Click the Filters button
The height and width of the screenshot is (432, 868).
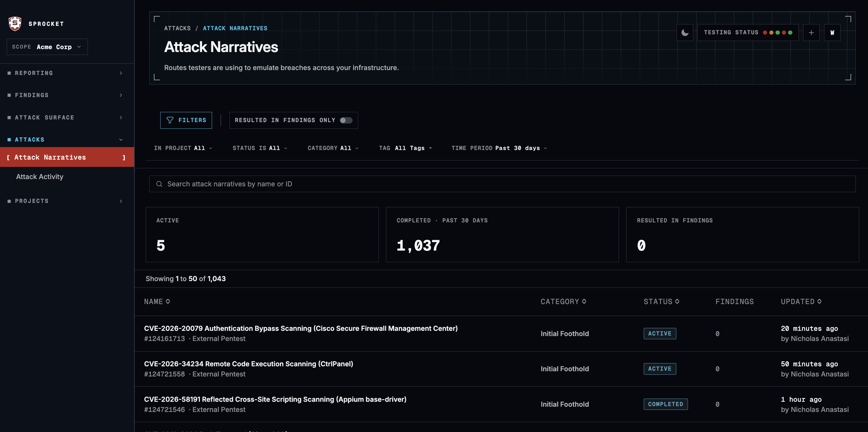click(186, 120)
